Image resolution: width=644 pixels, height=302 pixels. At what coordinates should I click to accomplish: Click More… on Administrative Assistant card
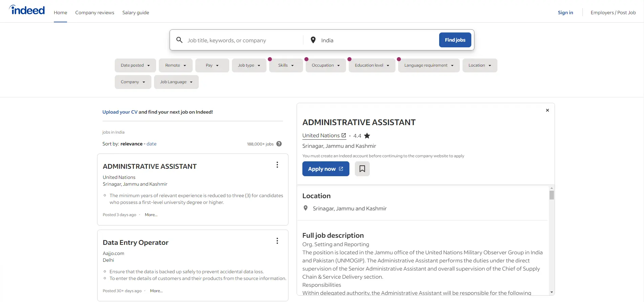pos(151,215)
